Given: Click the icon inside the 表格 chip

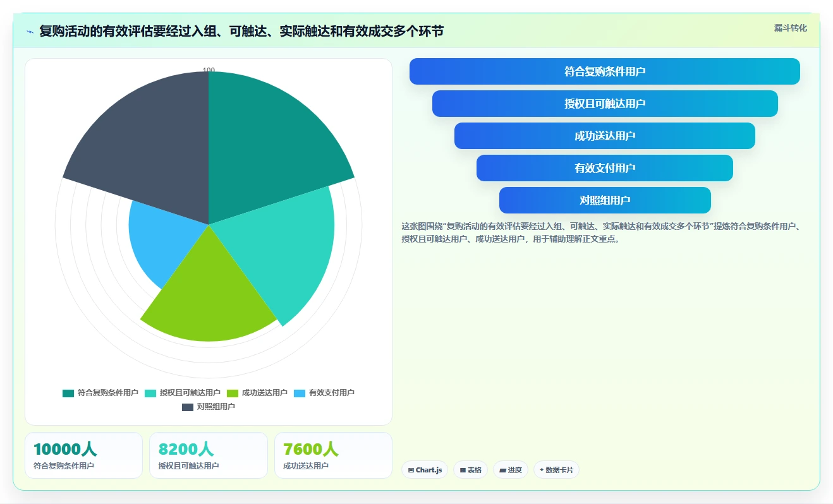Looking at the screenshot, I should point(463,470).
